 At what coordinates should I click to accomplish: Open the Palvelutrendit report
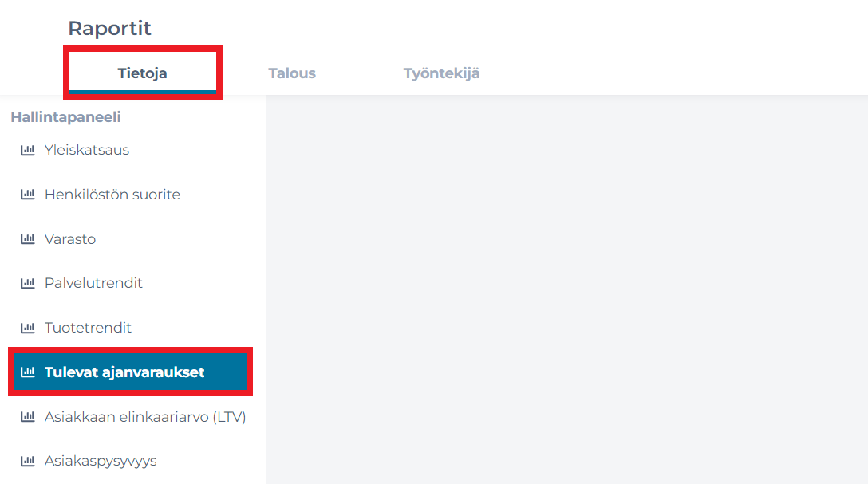[93, 283]
